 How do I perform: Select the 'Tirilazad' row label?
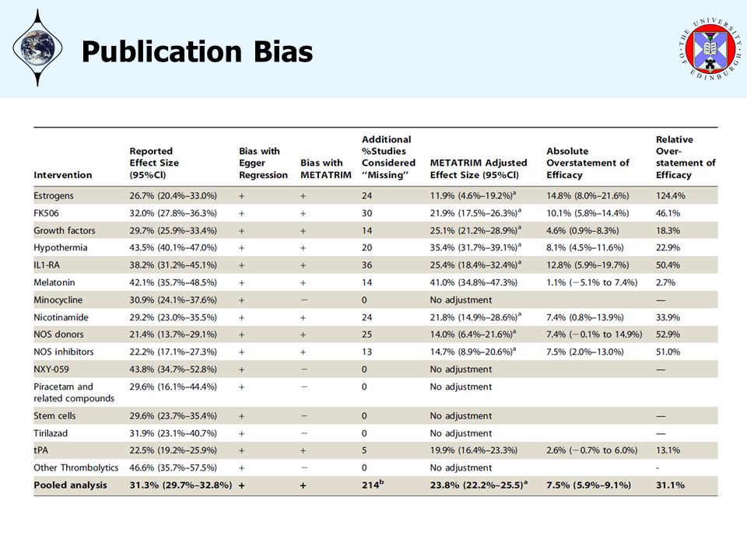(x=51, y=433)
